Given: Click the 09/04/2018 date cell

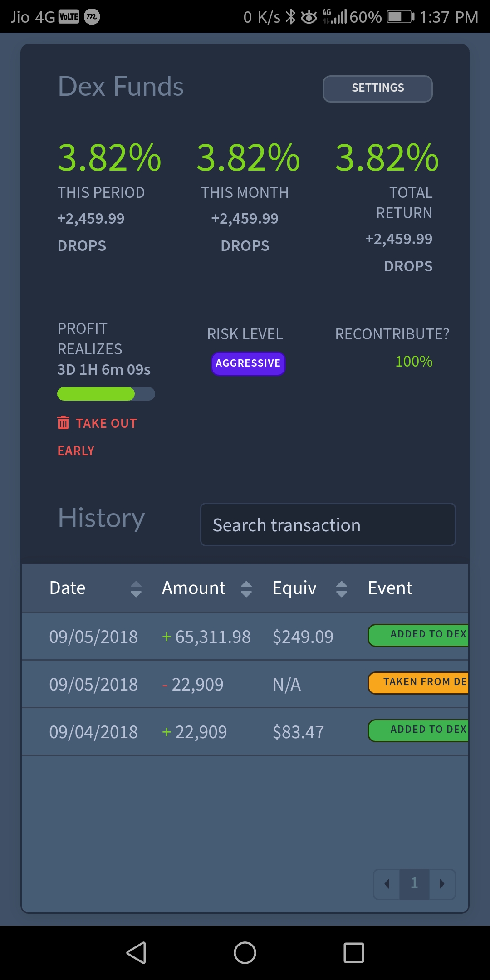Looking at the screenshot, I should point(93,732).
